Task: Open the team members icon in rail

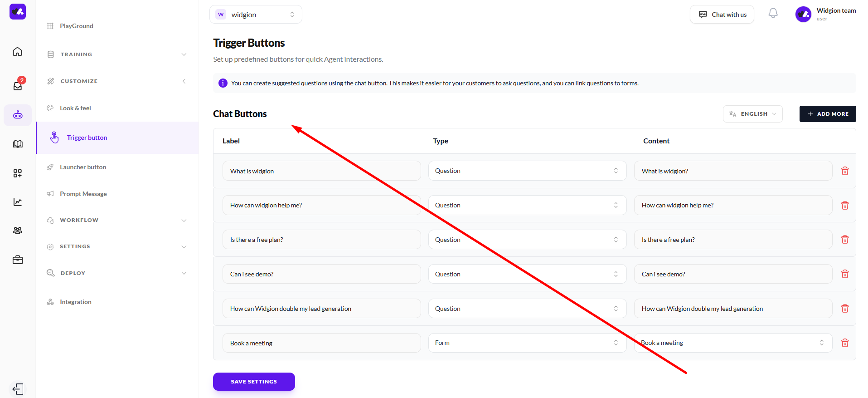Action: point(18,231)
